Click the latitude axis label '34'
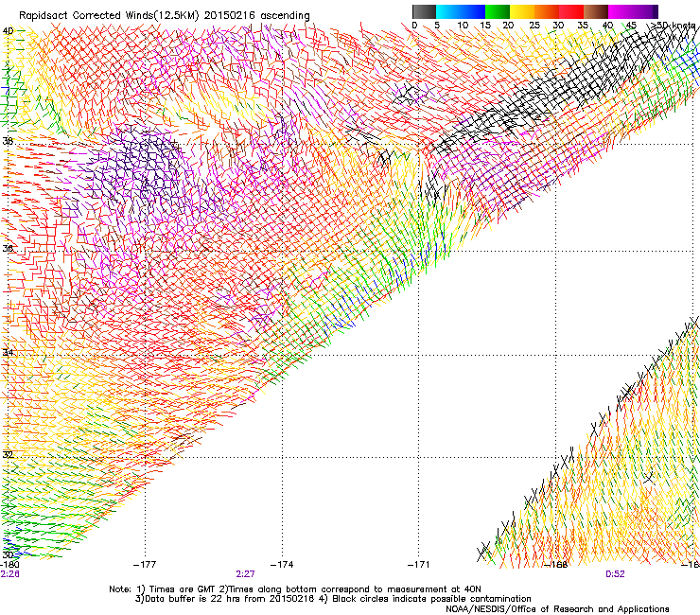 pyautogui.click(x=8, y=352)
